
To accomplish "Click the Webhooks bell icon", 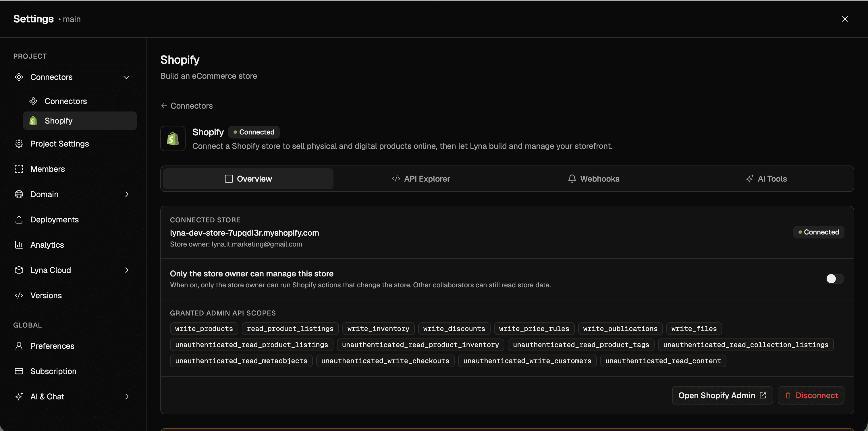I will (x=572, y=179).
